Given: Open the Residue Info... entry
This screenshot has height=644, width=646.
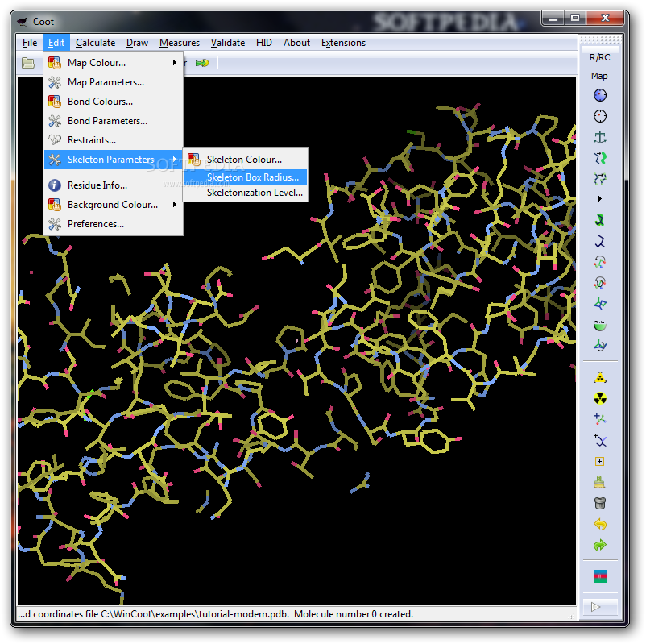Looking at the screenshot, I should click(x=114, y=185).
